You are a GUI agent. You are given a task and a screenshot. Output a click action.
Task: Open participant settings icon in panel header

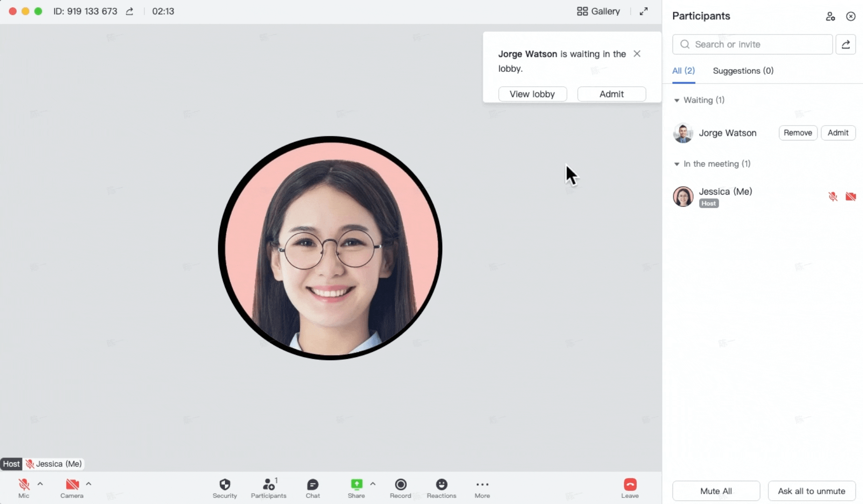pyautogui.click(x=830, y=16)
